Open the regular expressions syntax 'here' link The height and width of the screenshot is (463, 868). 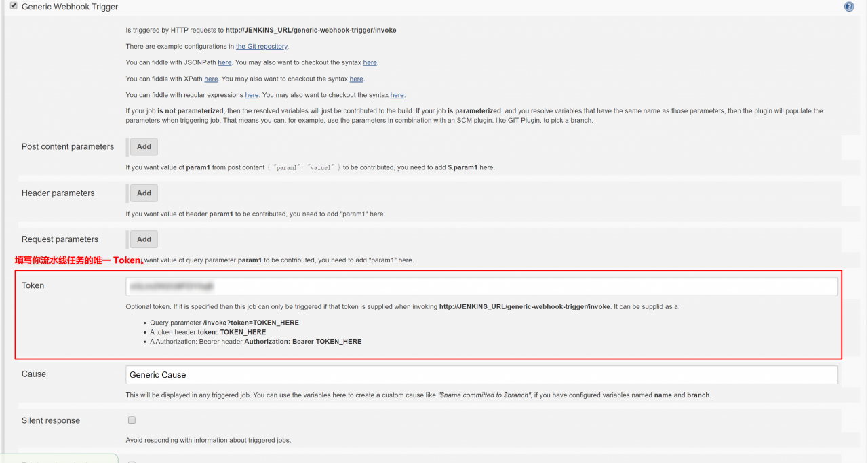click(397, 95)
